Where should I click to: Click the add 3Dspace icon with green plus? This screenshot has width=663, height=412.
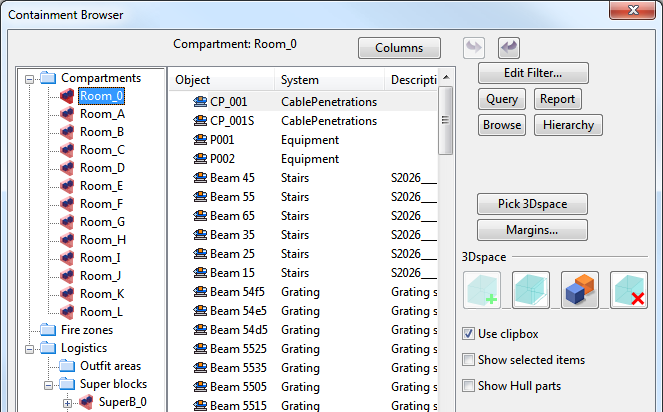click(x=482, y=290)
